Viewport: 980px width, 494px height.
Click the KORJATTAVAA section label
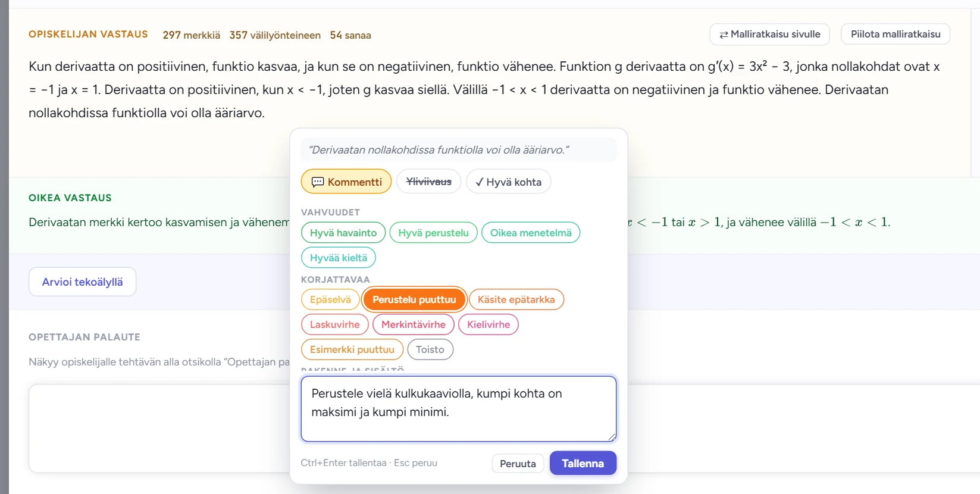[x=336, y=280]
